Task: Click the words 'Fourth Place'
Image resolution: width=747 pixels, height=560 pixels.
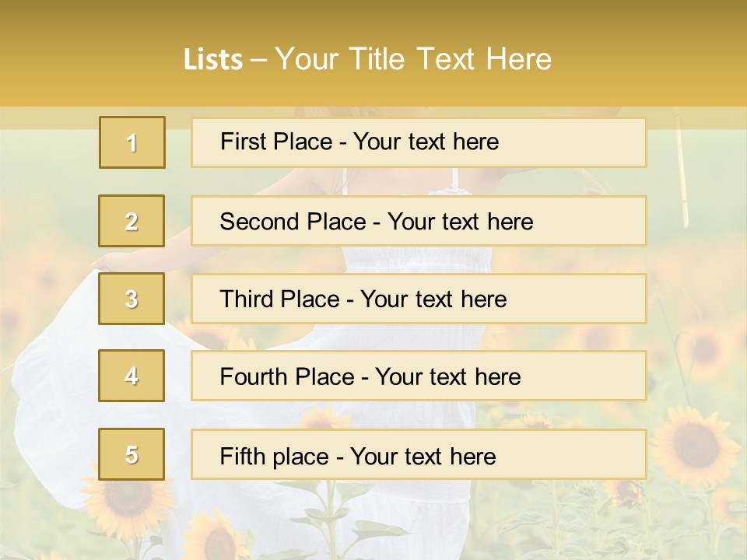Action: tap(287, 376)
